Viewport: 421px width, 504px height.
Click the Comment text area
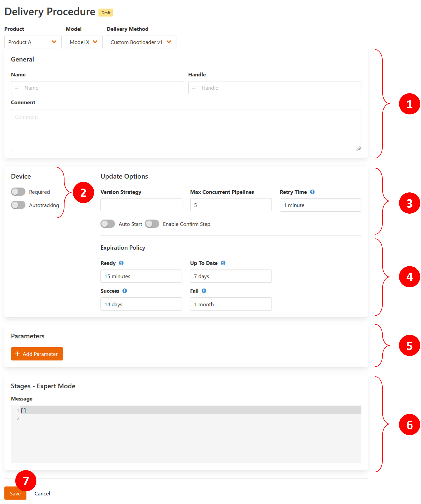point(186,130)
